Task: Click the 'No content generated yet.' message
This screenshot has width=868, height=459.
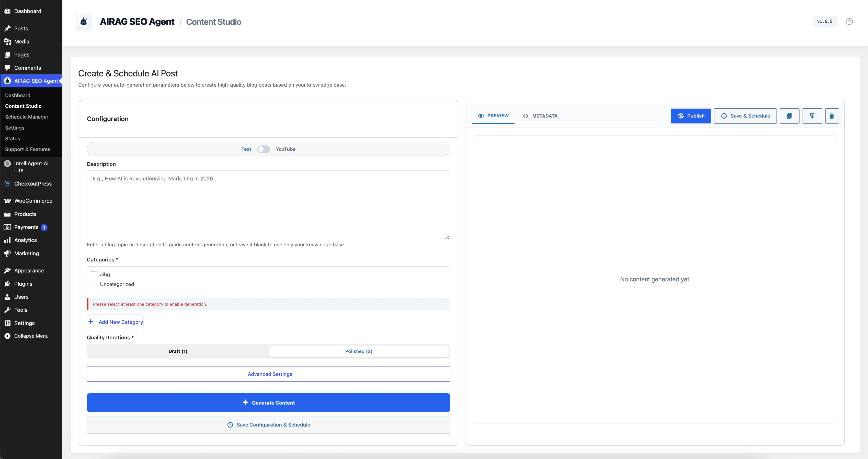Action: point(655,279)
